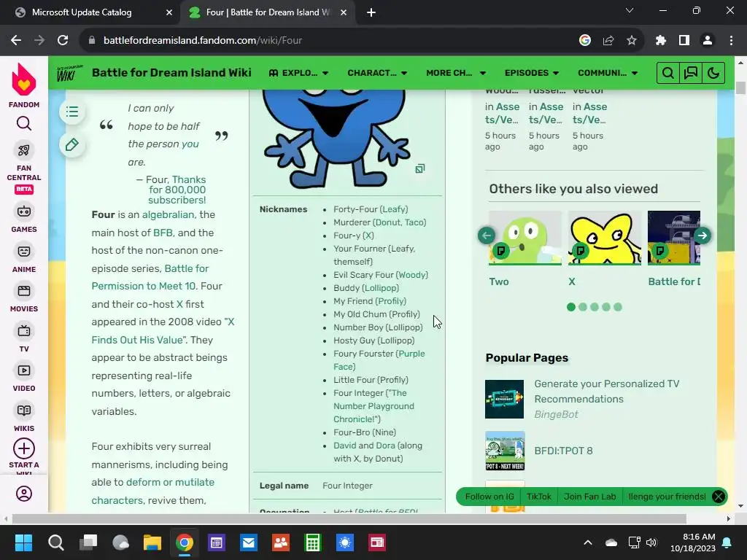
Task: Close the green social links bar
Action: [x=719, y=497]
